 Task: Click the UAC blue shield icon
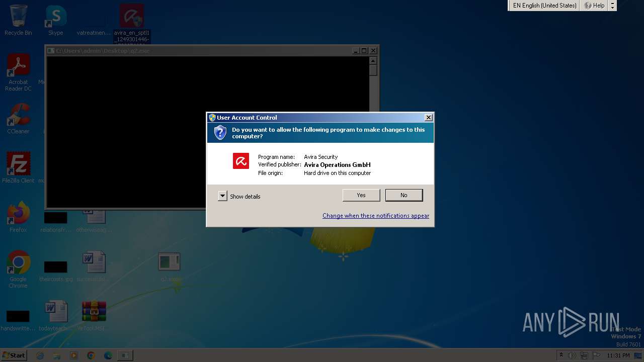coord(220,133)
